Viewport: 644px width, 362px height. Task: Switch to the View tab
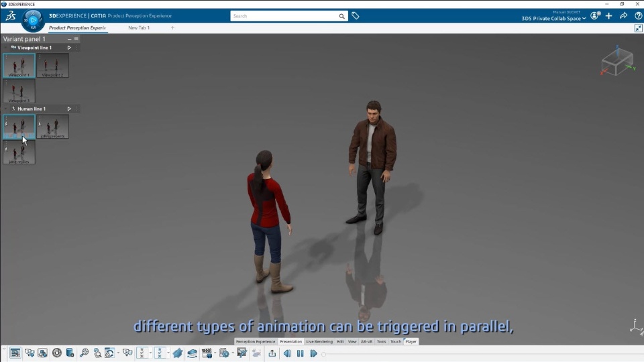point(352,341)
